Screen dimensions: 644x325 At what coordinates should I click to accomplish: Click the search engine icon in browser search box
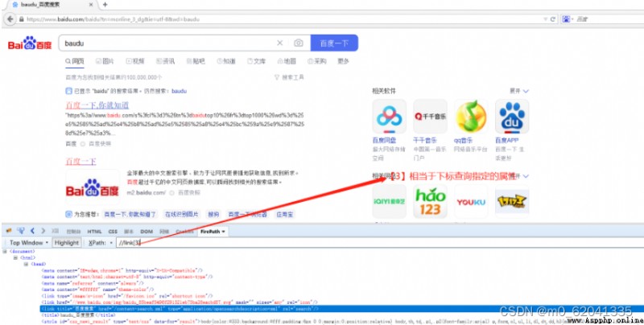[566, 19]
